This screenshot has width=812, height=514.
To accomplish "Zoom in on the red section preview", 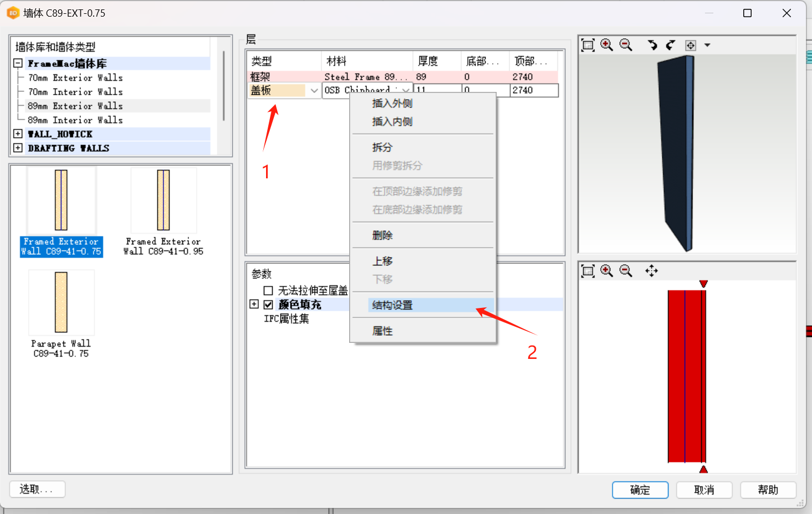I will (607, 270).
